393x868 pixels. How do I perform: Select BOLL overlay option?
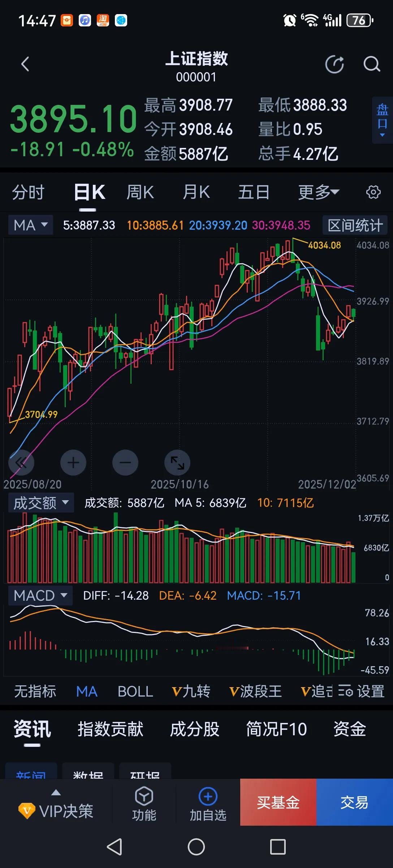pyautogui.click(x=135, y=691)
